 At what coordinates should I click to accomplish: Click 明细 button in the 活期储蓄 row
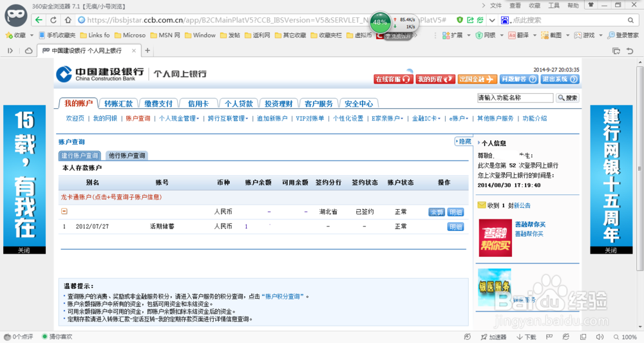pyautogui.click(x=455, y=227)
